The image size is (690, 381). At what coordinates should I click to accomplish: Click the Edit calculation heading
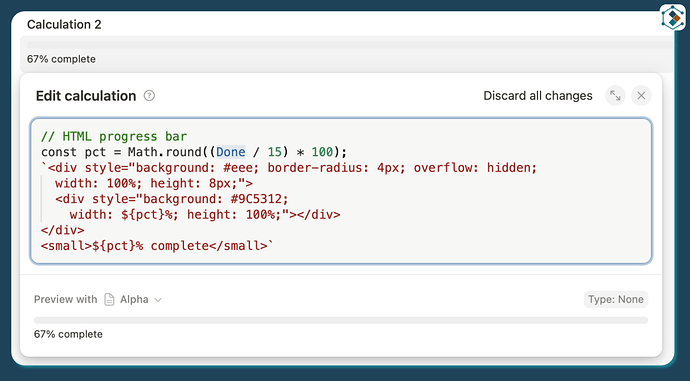pos(86,95)
